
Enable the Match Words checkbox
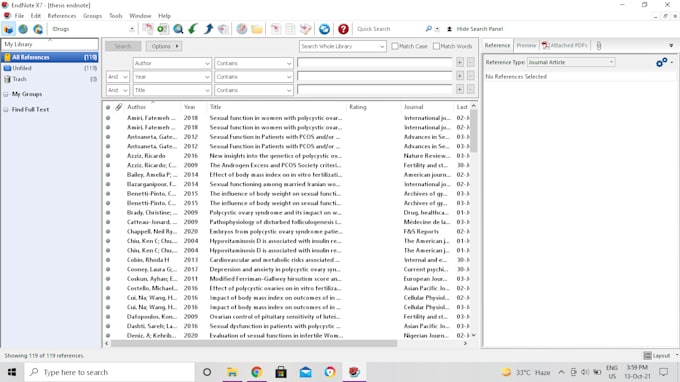click(436, 46)
